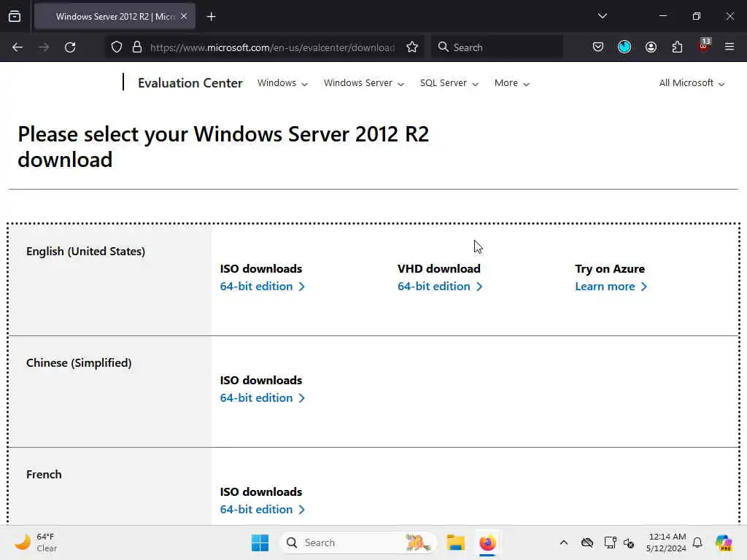
Task: Open a new browser tab
Action: pos(211,17)
